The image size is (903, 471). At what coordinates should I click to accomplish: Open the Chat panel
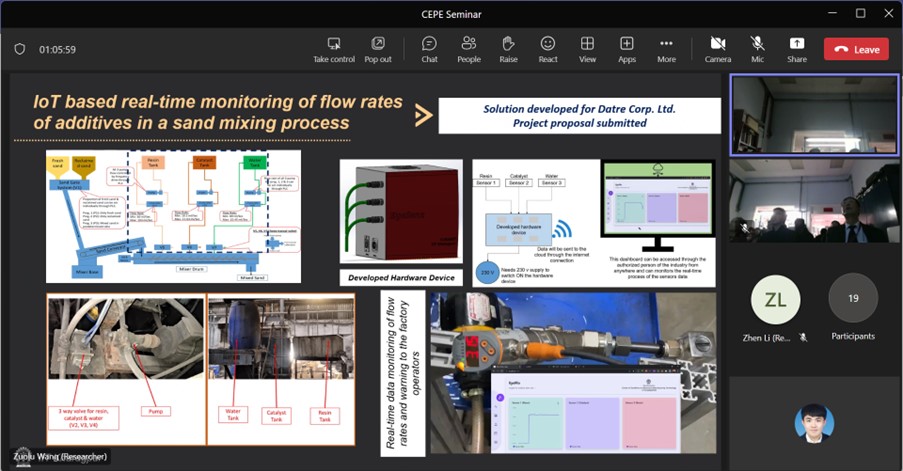coord(429,44)
